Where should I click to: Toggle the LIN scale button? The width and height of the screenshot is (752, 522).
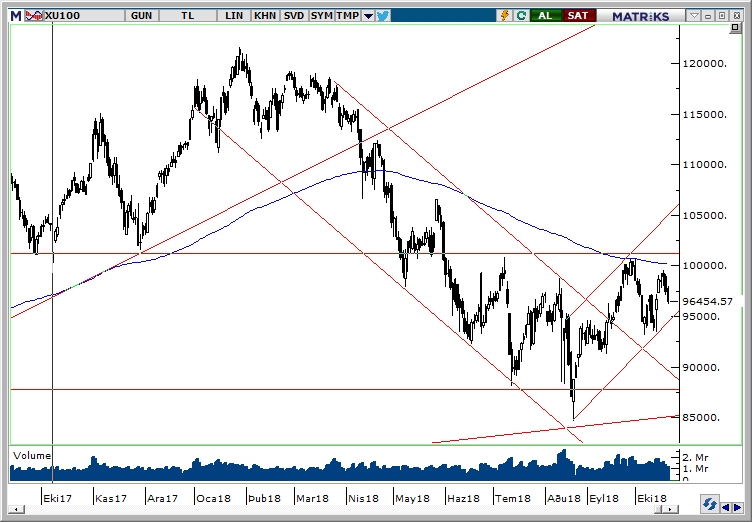point(234,16)
